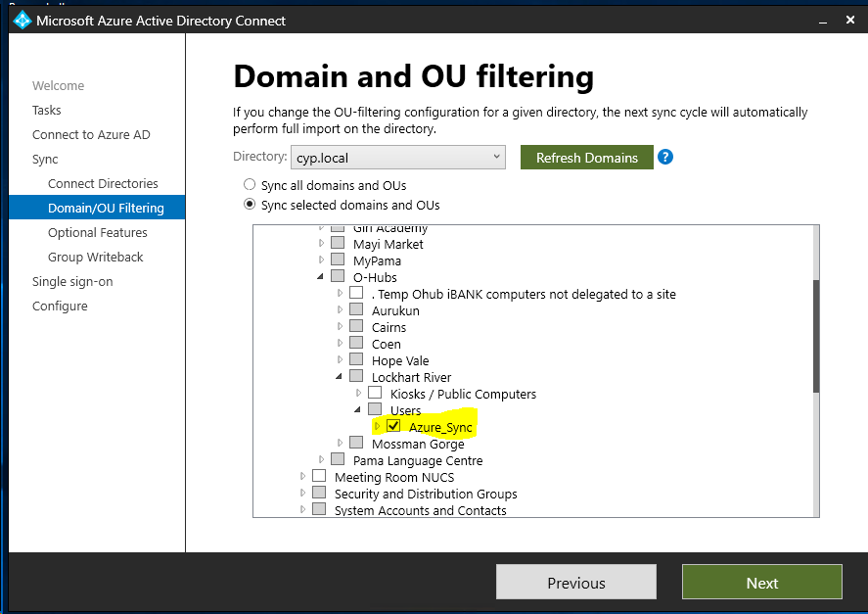868x614 pixels.
Task: Expand Security and Distribution Groups node
Action: [302, 493]
